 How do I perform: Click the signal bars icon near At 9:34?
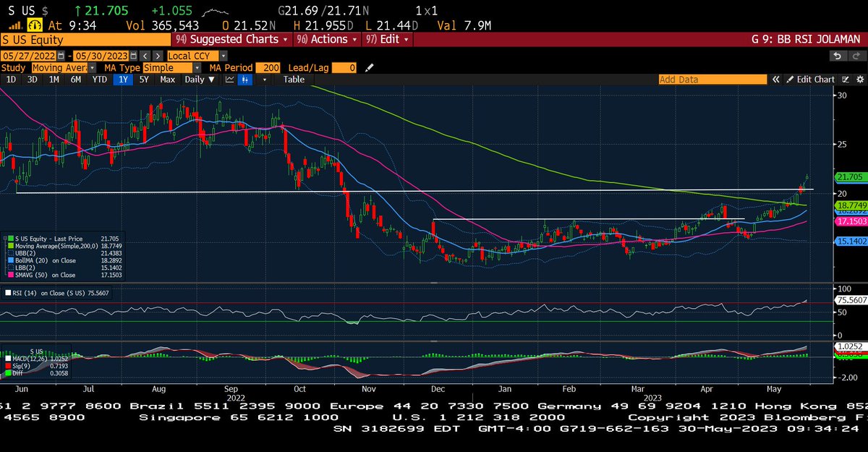pos(14,25)
